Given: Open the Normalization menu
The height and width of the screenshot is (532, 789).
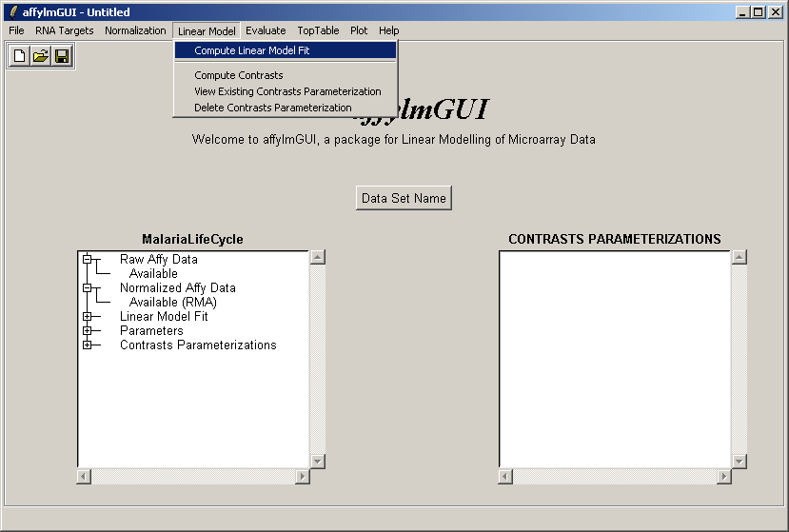Looking at the screenshot, I should coord(135,30).
